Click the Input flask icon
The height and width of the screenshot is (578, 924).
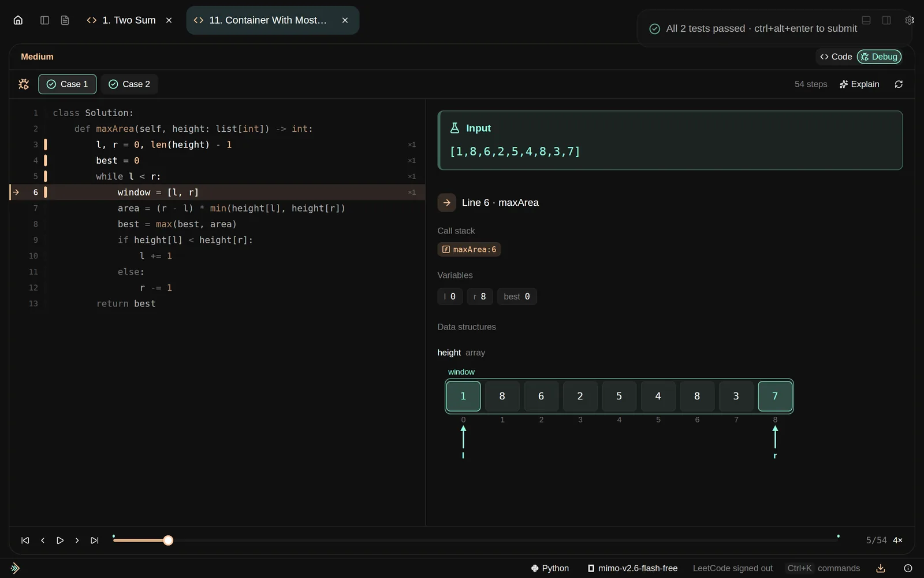click(x=454, y=128)
